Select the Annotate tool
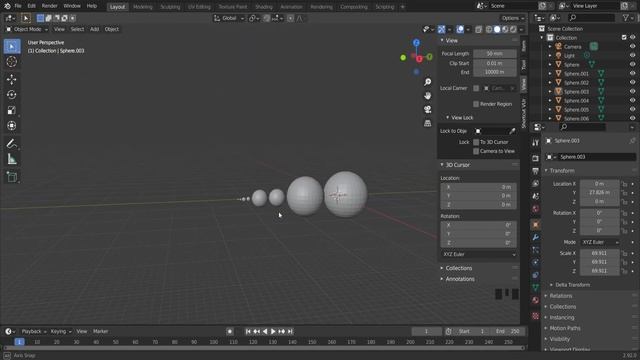Screen dimensions: 640x360 click(x=12, y=144)
